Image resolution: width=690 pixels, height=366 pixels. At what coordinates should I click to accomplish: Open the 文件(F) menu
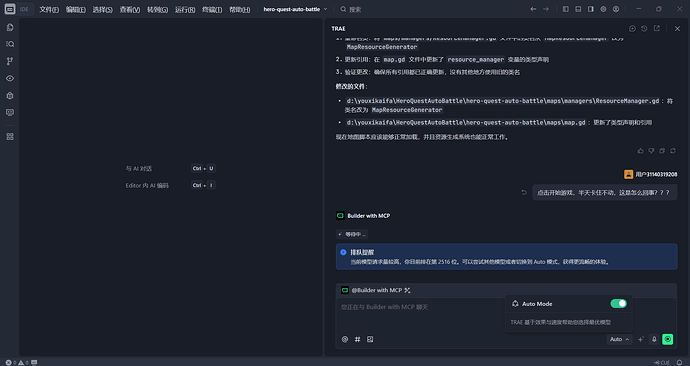click(x=49, y=9)
